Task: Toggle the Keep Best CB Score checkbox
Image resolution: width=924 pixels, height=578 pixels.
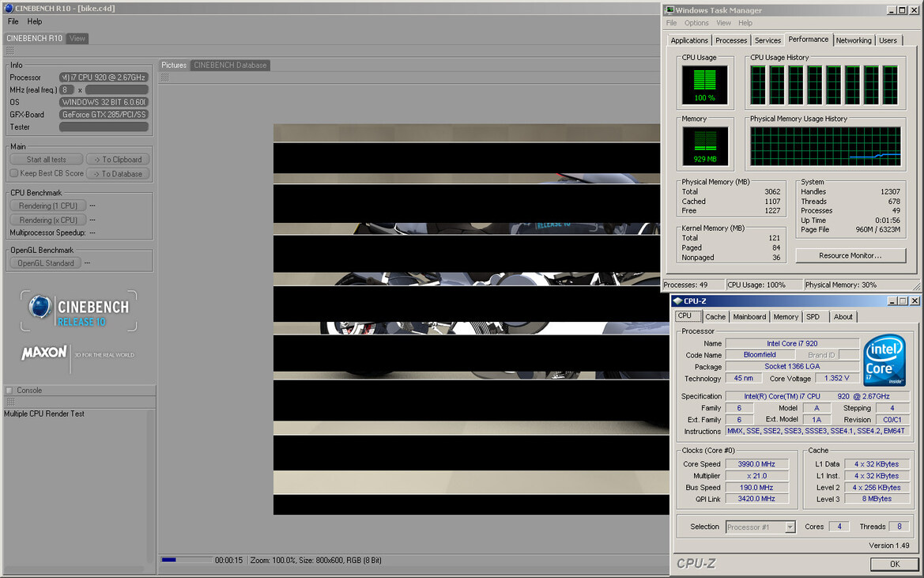Action: (x=14, y=173)
